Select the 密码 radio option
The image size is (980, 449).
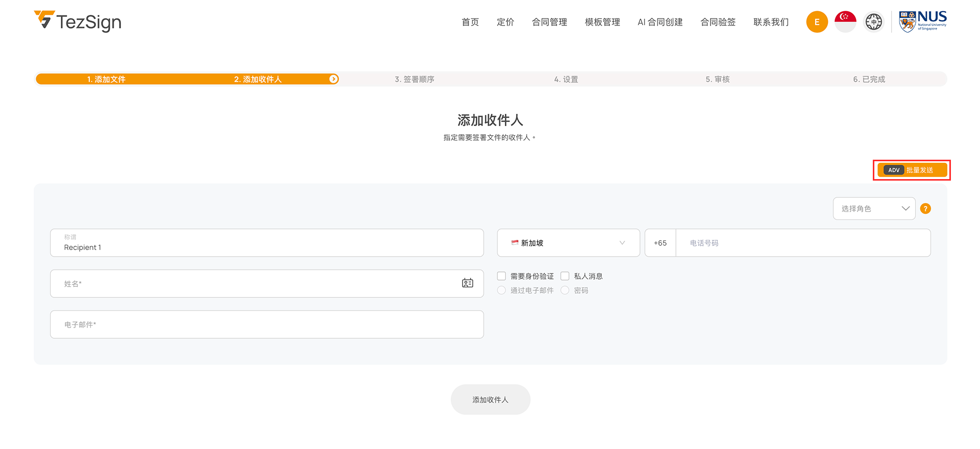click(565, 290)
